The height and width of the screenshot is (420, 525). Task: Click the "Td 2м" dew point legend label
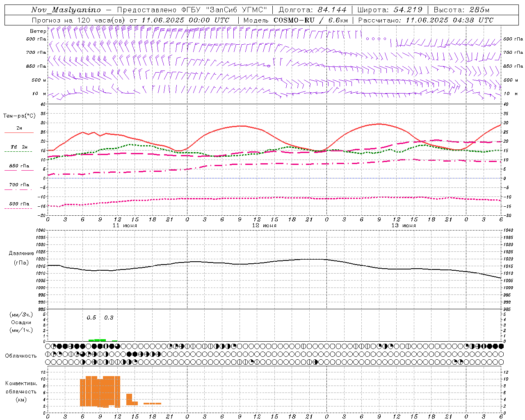click(x=19, y=147)
